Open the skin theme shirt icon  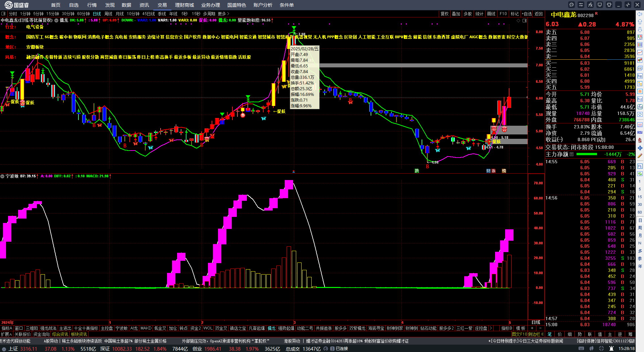click(609, 5)
